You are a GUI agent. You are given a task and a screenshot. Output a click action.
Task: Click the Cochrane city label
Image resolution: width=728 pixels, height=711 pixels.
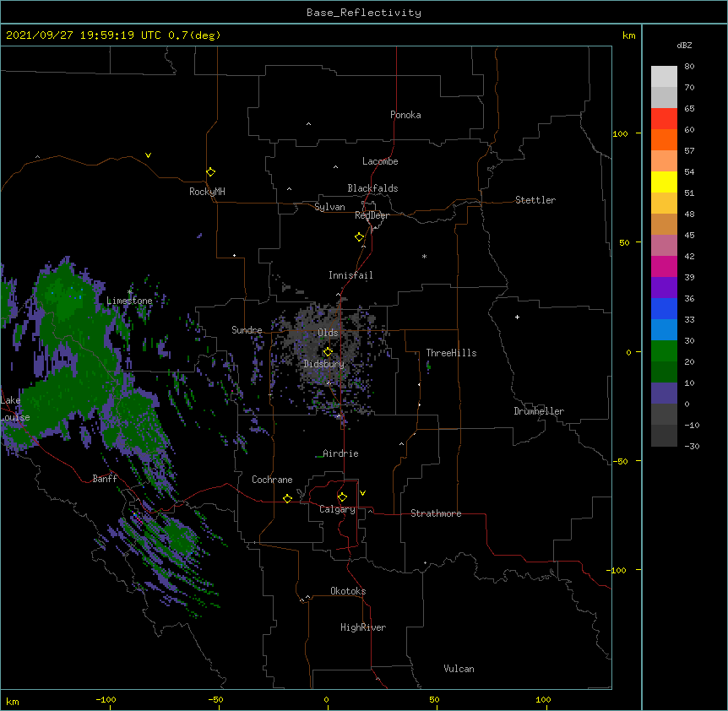pos(272,480)
